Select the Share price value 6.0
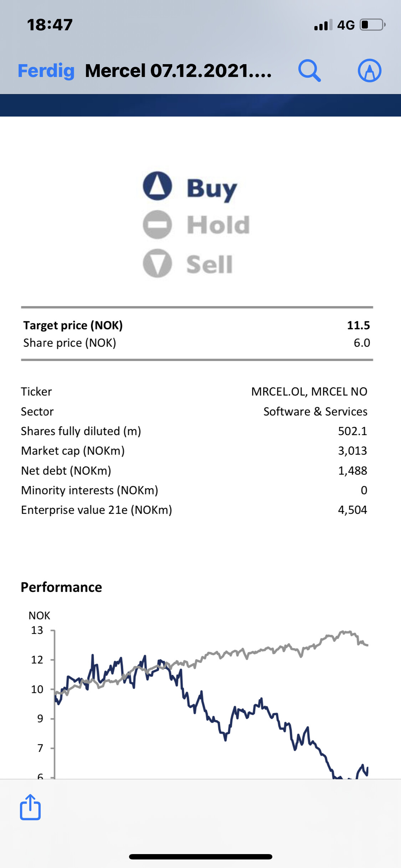This screenshot has width=401, height=868. point(362,343)
